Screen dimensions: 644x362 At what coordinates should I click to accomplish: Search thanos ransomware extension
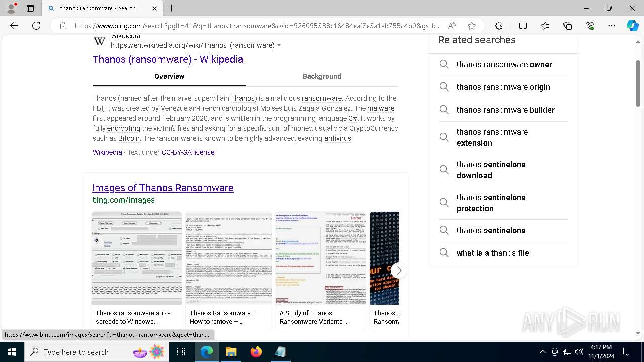[503, 137]
